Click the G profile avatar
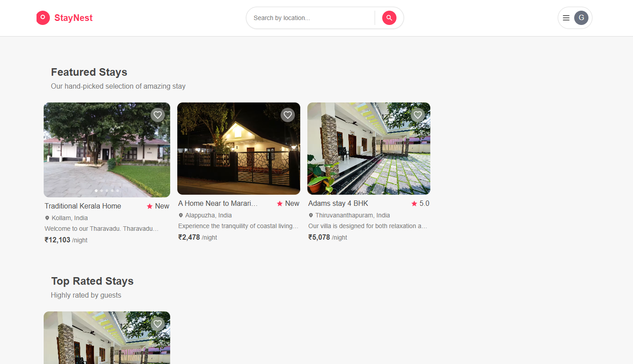633x364 pixels. [x=581, y=18]
